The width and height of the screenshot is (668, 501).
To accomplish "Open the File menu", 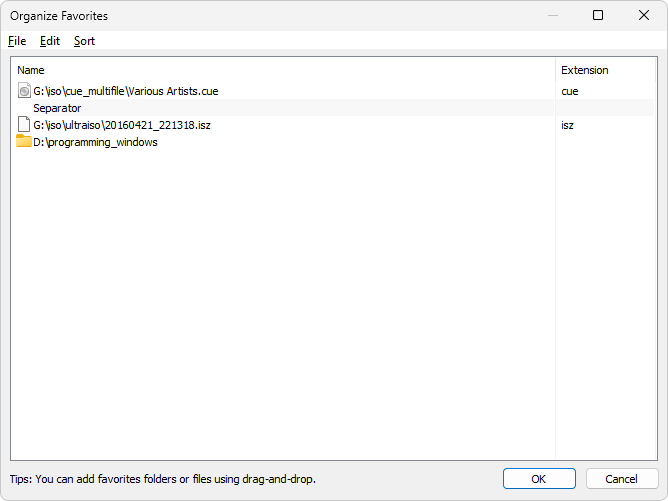I will click(17, 41).
